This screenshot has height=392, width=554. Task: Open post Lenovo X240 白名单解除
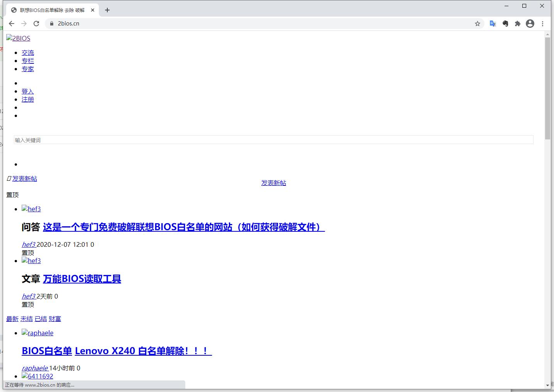click(143, 351)
